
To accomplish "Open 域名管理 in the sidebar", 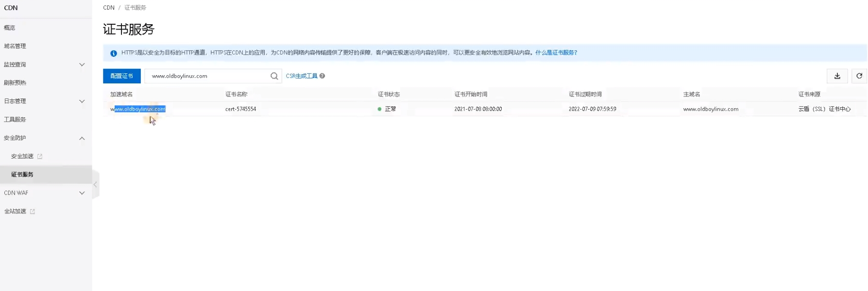I will (x=15, y=46).
